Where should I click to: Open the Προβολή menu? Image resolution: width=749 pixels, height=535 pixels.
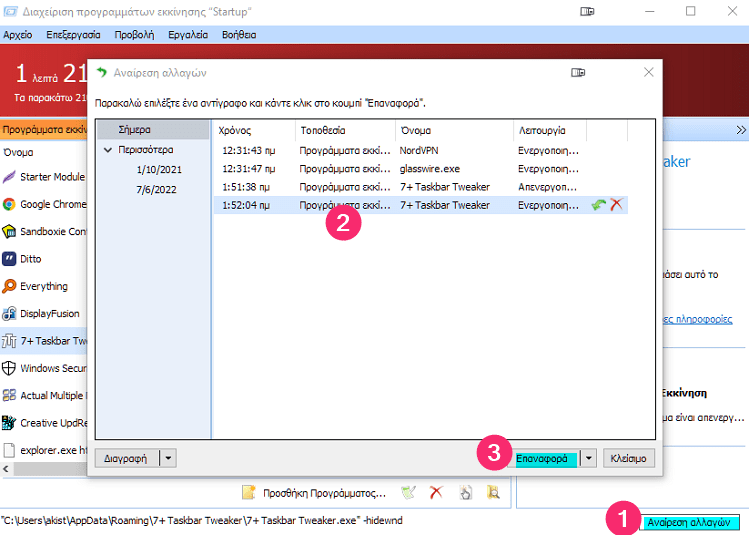coord(134,35)
